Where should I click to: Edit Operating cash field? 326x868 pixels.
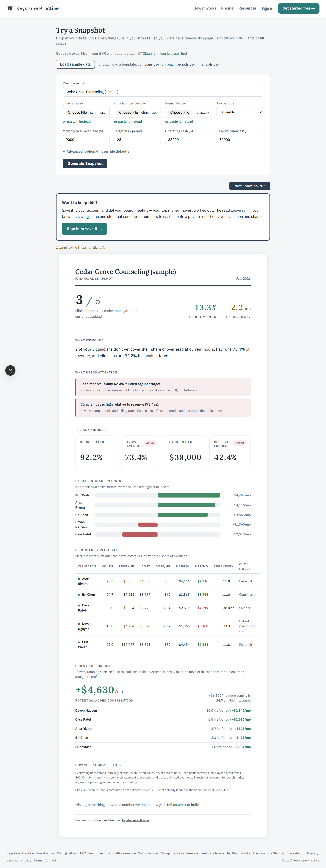[188, 140]
